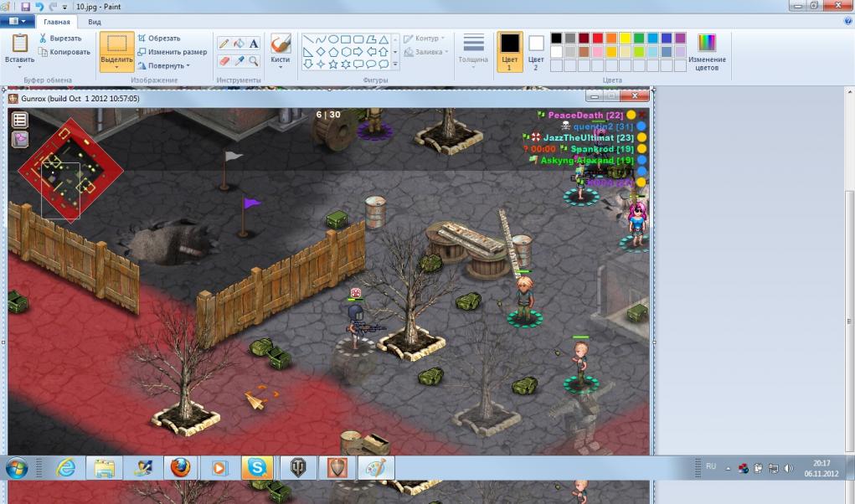This screenshot has width=855, height=504.
Task: Click Изменить размер resize button
Action: pos(172,52)
